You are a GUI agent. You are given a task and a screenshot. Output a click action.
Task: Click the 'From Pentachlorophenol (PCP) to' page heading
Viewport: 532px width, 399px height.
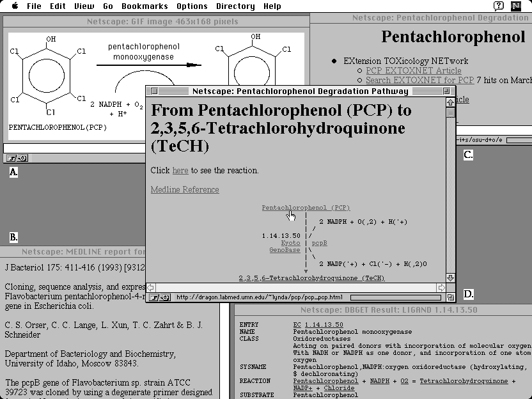tap(281, 110)
